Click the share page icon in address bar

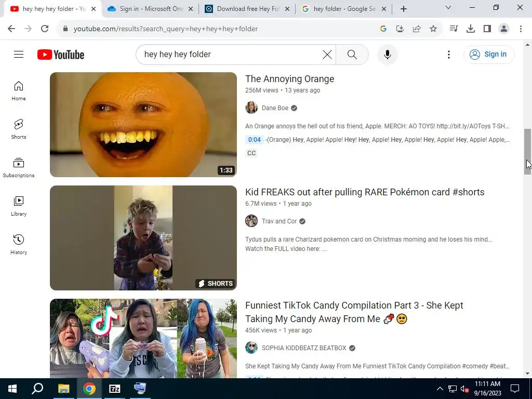pyautogui.click(x=416, y=29)
